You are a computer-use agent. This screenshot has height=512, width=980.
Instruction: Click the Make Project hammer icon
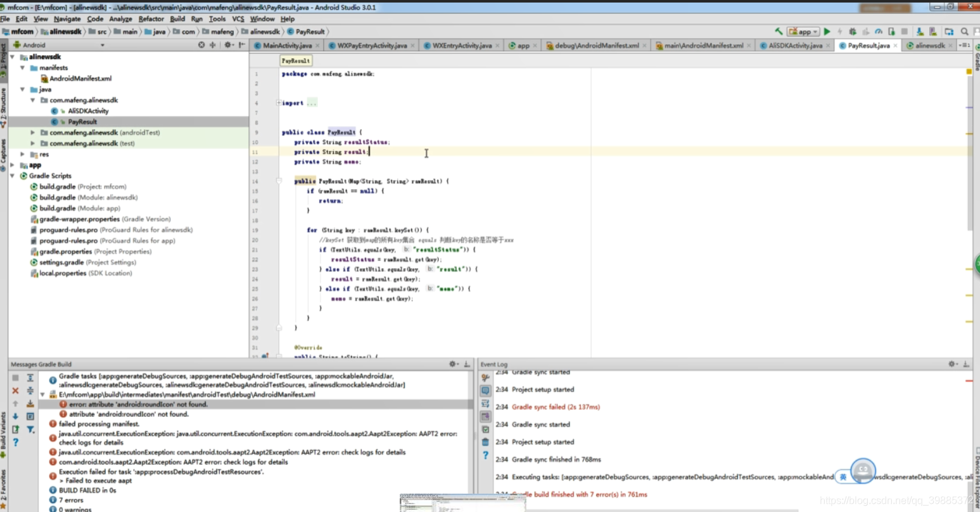point(779,31)
